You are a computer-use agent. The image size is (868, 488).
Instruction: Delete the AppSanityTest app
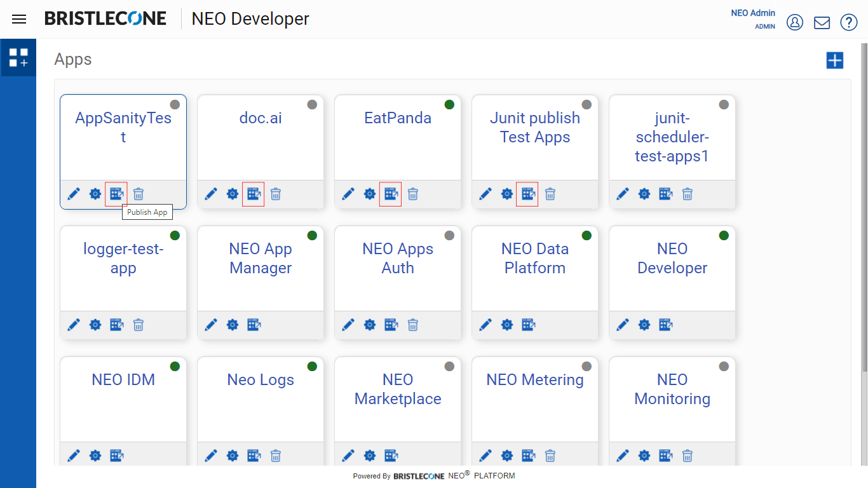(x=139, y=194)
